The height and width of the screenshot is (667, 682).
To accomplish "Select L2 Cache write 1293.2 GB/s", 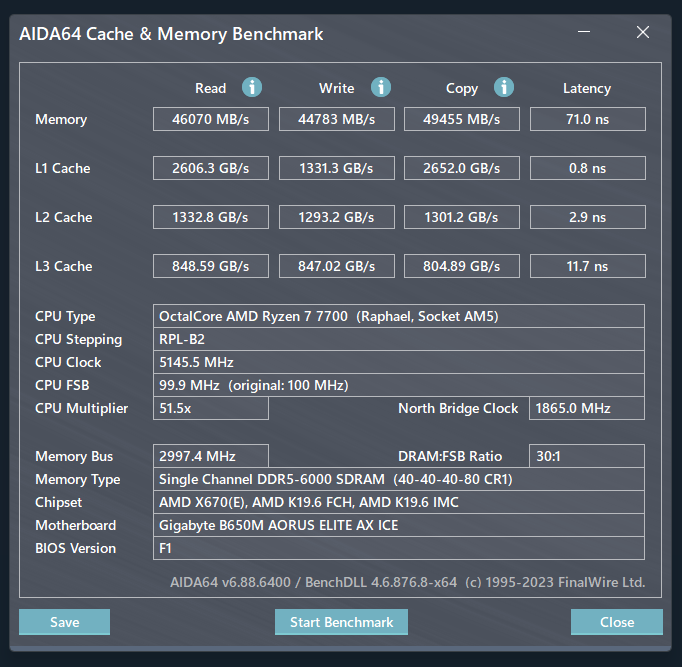I will (x=337, y=217).
